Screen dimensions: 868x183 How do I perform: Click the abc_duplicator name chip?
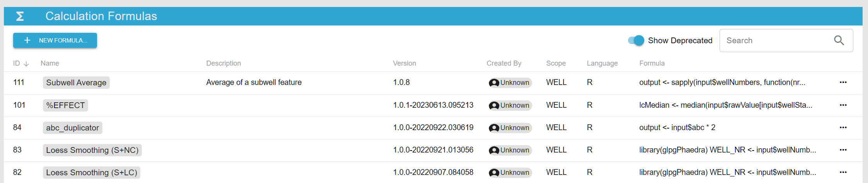[72, 128]
